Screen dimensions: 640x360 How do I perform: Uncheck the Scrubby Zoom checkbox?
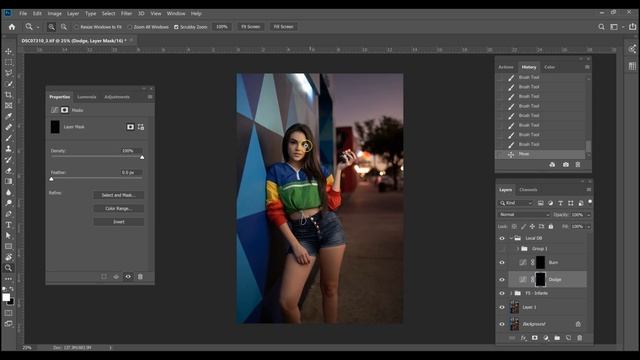click(176, 27)
